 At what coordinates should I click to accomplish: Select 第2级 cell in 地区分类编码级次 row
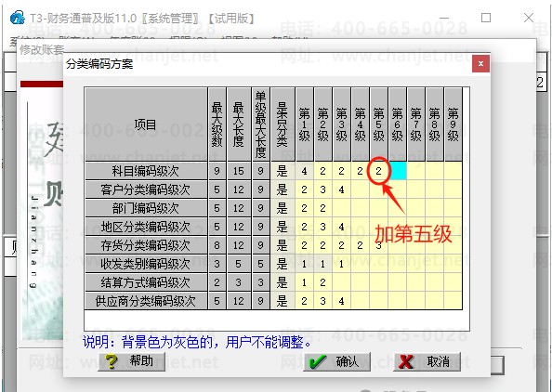(322, 227)
